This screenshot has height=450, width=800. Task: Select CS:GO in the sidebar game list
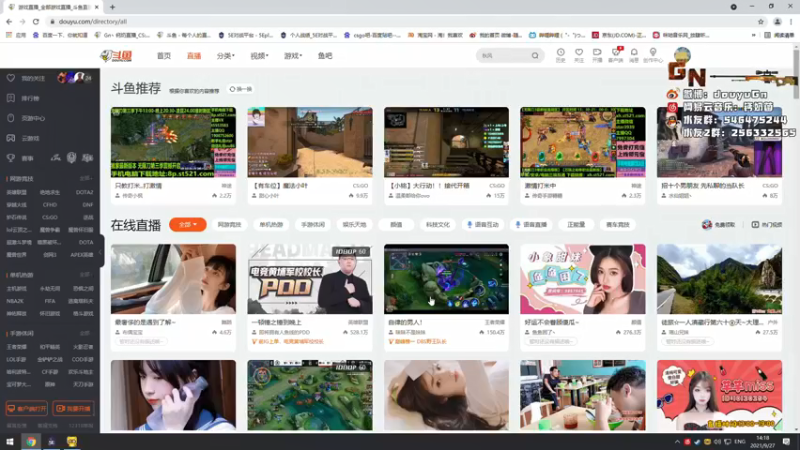coord(49,217)
